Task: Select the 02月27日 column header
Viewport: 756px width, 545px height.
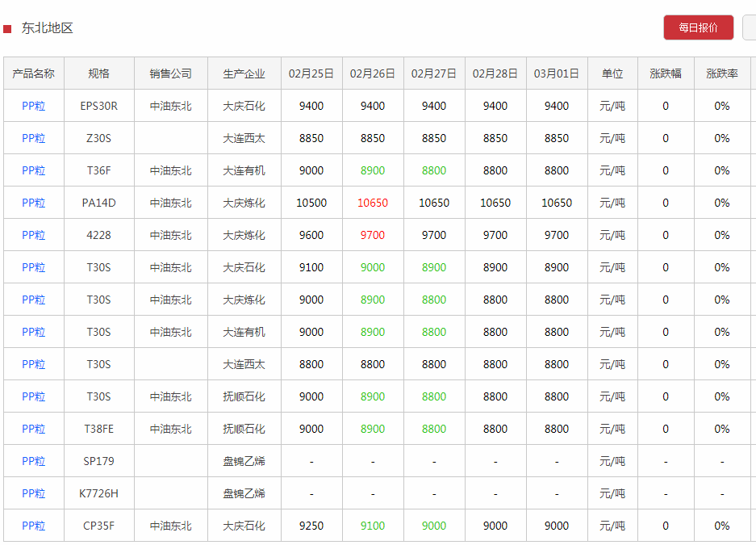Action: tap(434, 73)
